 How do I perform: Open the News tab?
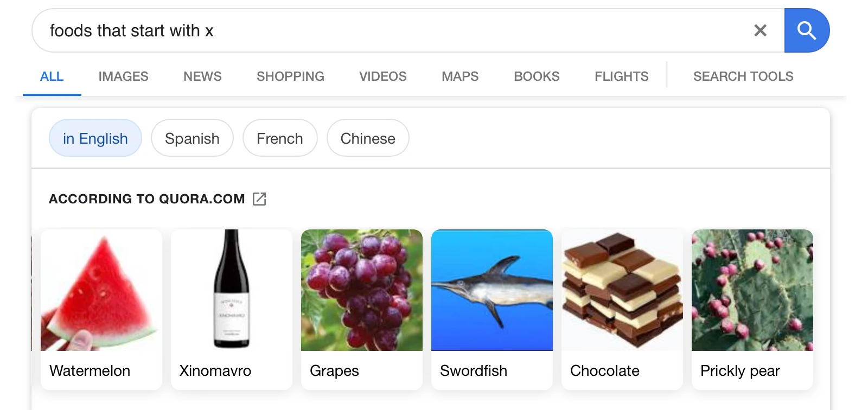click(x=202, y=76)
